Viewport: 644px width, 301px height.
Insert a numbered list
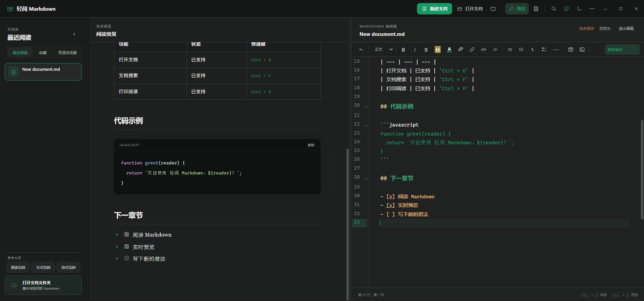click(x=533, y=50)
